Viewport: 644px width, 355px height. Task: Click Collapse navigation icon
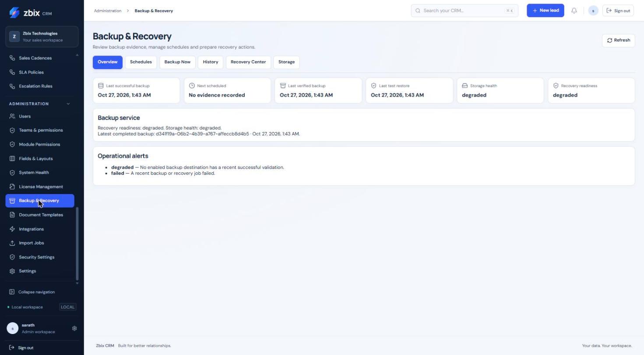12,292
